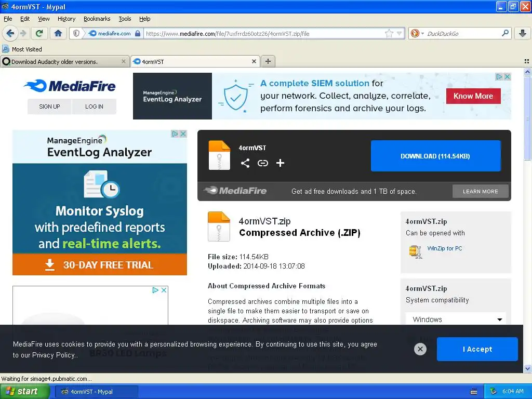The width and height of the screenshot is (532, 399).
Task: Open the DuckDuckGo search engine selector
Action: [417, 33]
